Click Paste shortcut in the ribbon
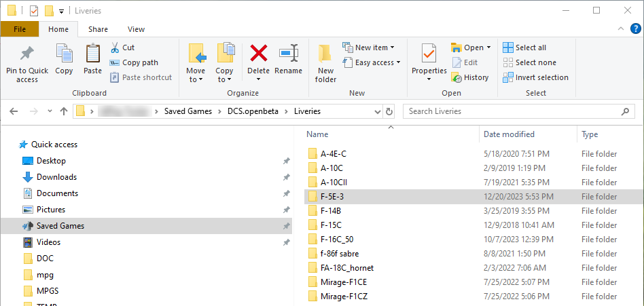Screen dimensions: 644x306 point(141,77)
